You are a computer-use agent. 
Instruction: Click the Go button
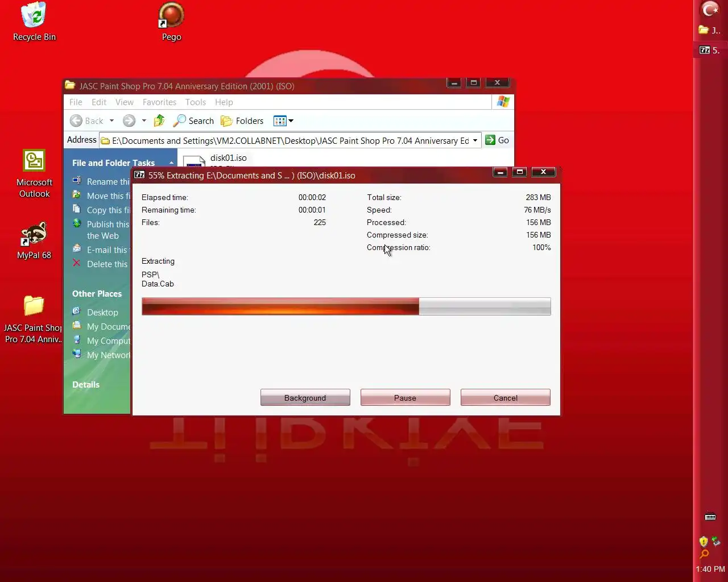click(x=497, y=140)
